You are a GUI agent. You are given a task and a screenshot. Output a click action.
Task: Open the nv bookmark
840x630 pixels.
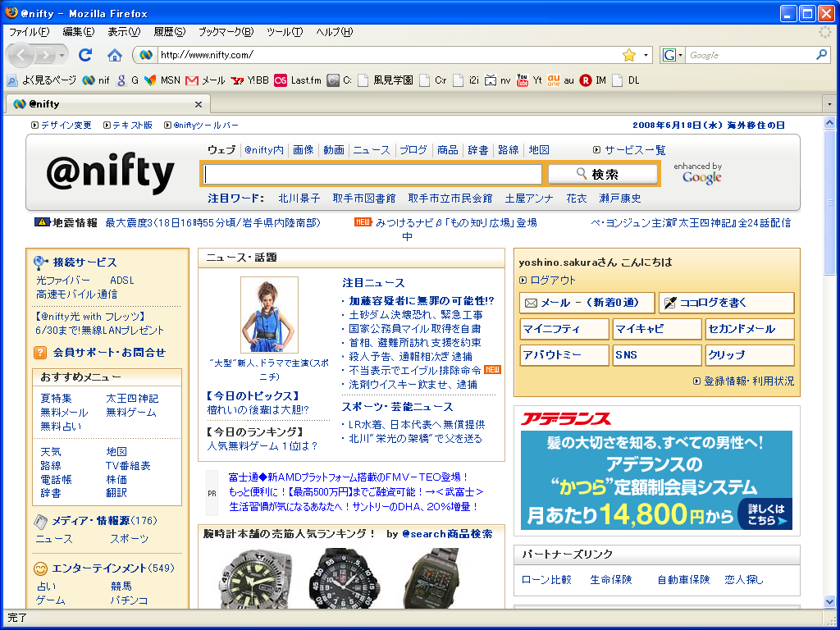498,80
